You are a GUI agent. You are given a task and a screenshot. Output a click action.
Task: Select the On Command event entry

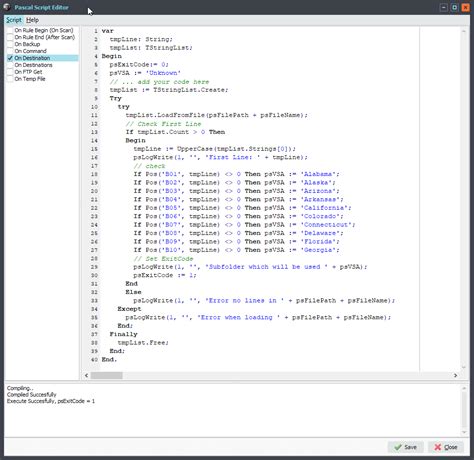[x=30, y=51]
